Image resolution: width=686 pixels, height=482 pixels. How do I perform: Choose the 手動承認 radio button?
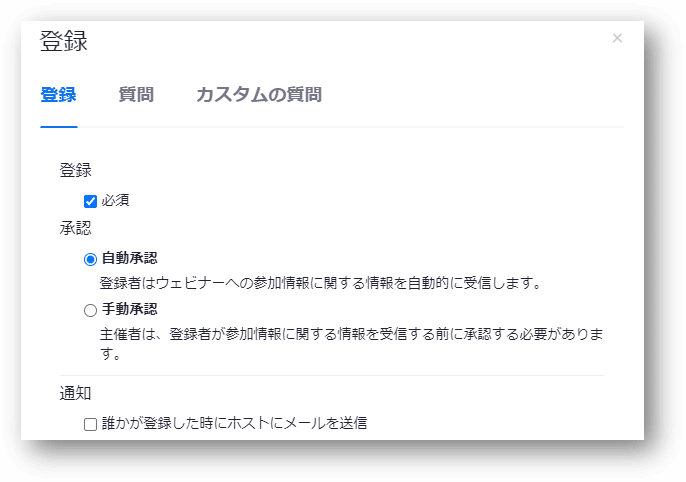(x=90, y=311)
